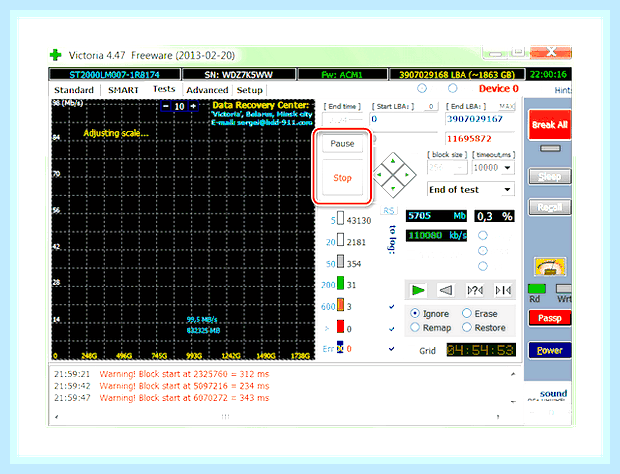Select the first radio below 0,3 %
The image size is (620, 474).
coord(482,236)
